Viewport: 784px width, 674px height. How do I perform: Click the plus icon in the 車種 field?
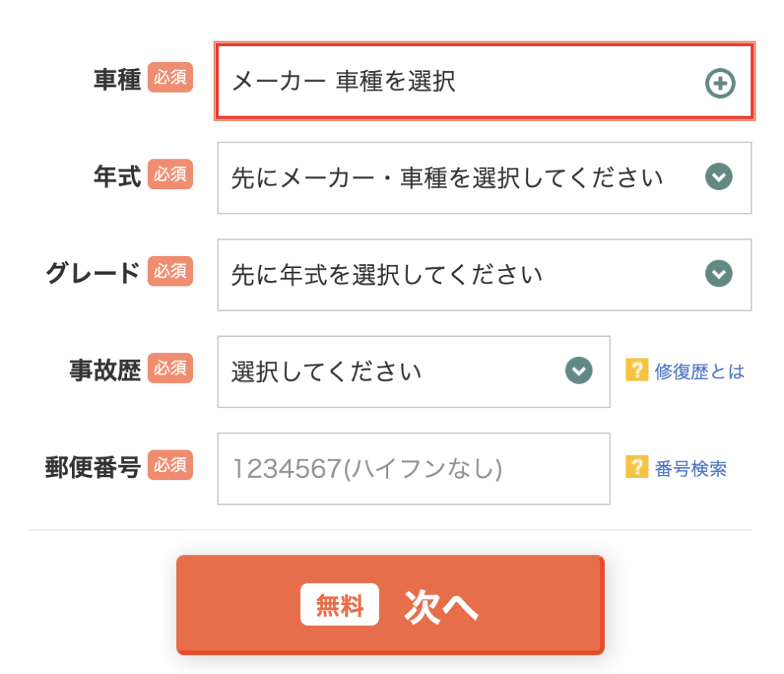720,83
